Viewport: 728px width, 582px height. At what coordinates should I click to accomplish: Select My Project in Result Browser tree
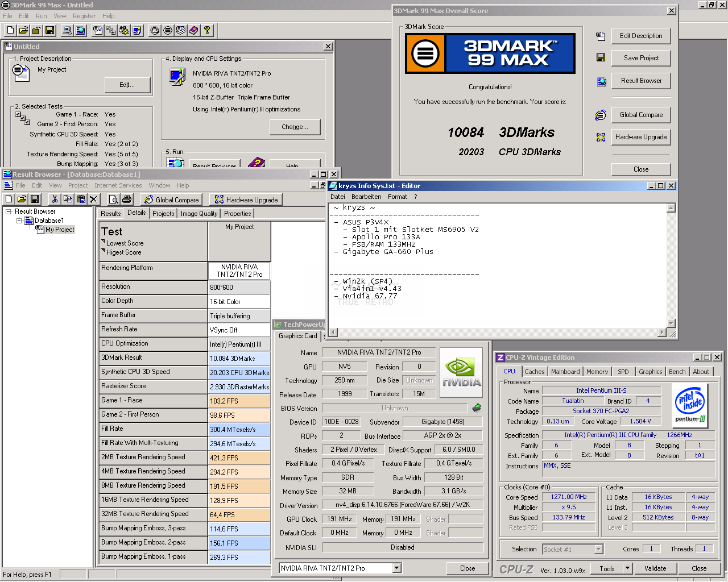tap(60, 230)
